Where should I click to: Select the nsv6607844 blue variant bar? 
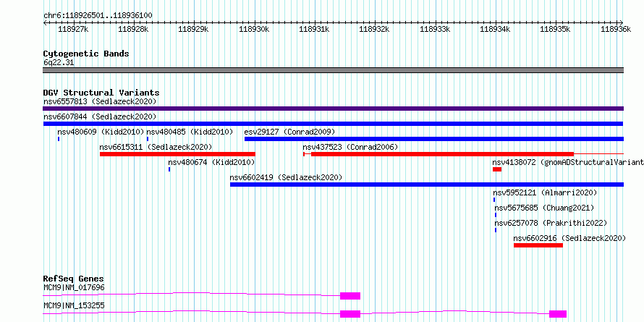(333, 124)
